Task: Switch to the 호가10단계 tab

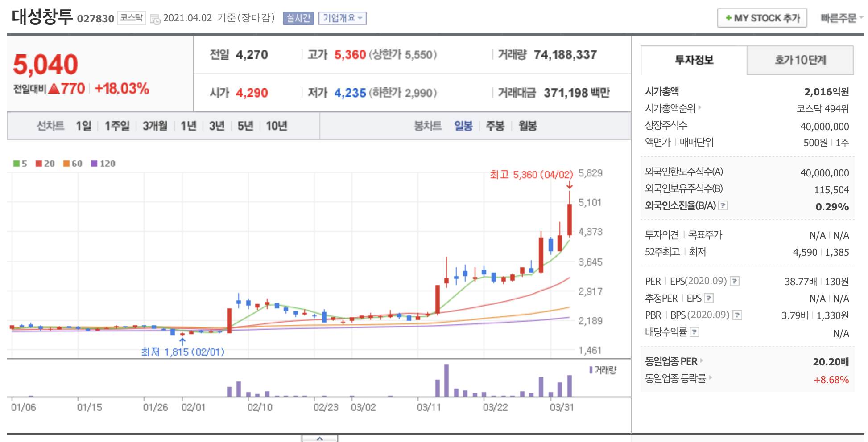Action: [x=800, y=60]
